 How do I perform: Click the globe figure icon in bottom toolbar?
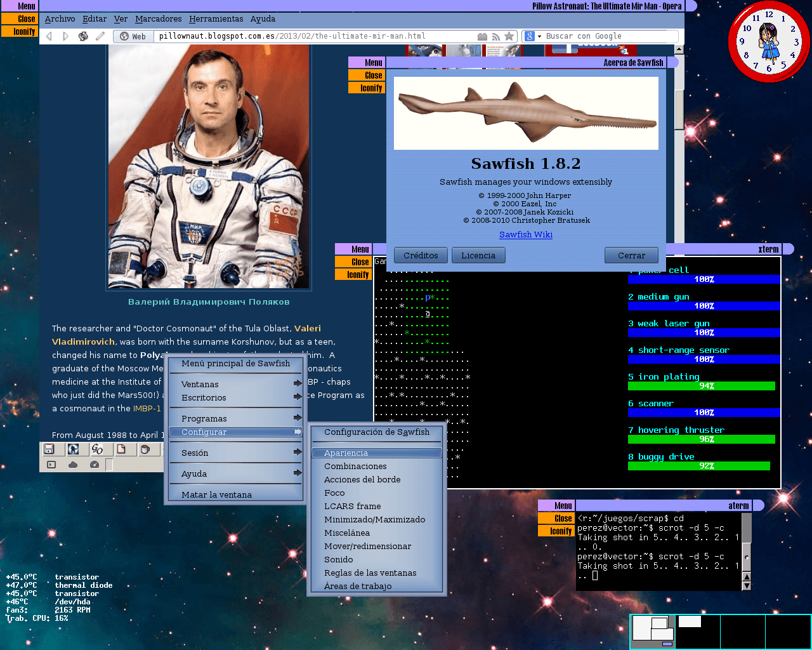coord(74,449)
